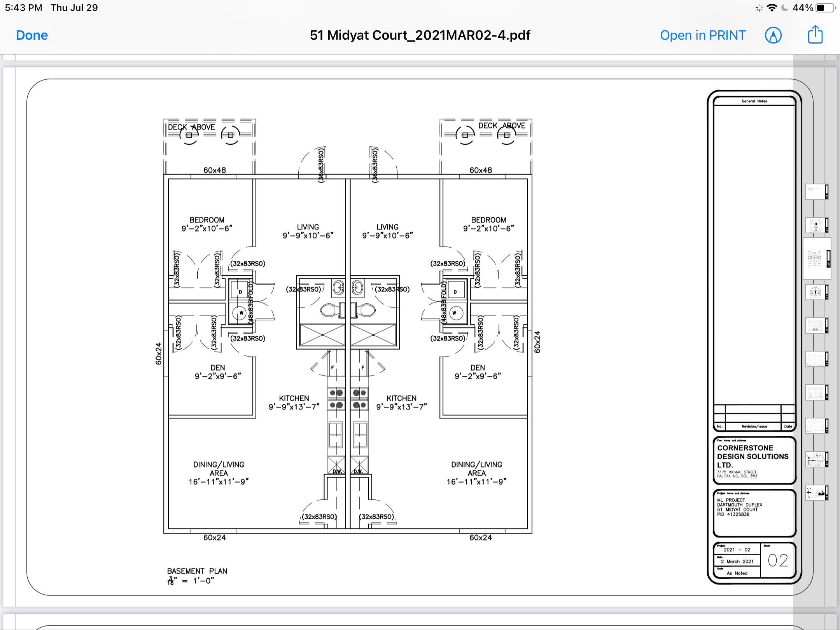Tap Open in PRINT link
The width and height of the screenshot is (840, 630).
coord(703,35)
